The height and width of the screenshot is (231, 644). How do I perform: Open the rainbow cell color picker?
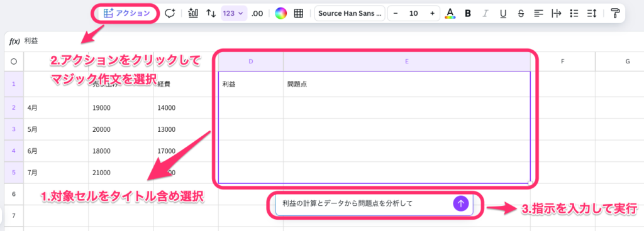coord(281,13)
